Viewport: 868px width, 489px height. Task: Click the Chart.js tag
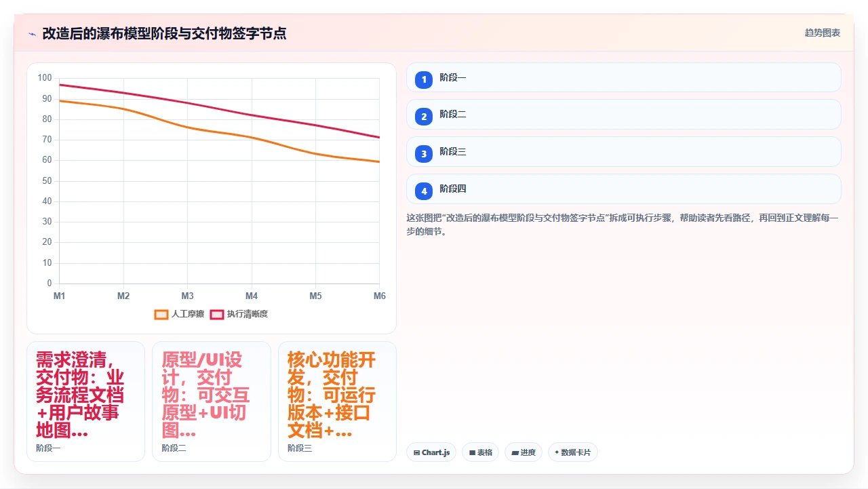pos(431,452)
